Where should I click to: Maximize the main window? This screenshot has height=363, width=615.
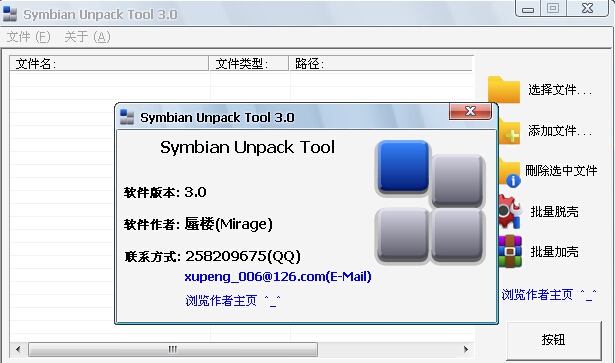(553, 8)
